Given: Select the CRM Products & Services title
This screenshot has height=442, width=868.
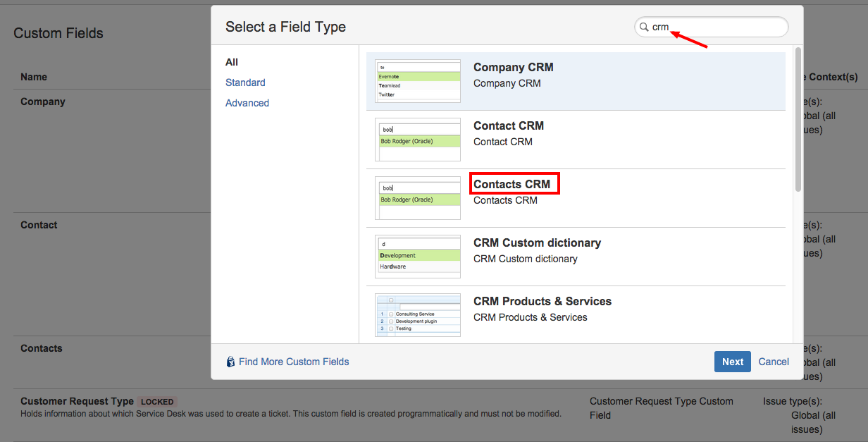Looking at the screenshot, I should (542, 302).
